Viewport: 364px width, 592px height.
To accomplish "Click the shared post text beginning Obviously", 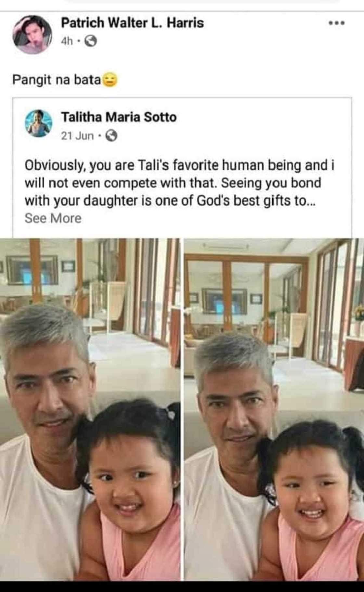I will 179,183.
